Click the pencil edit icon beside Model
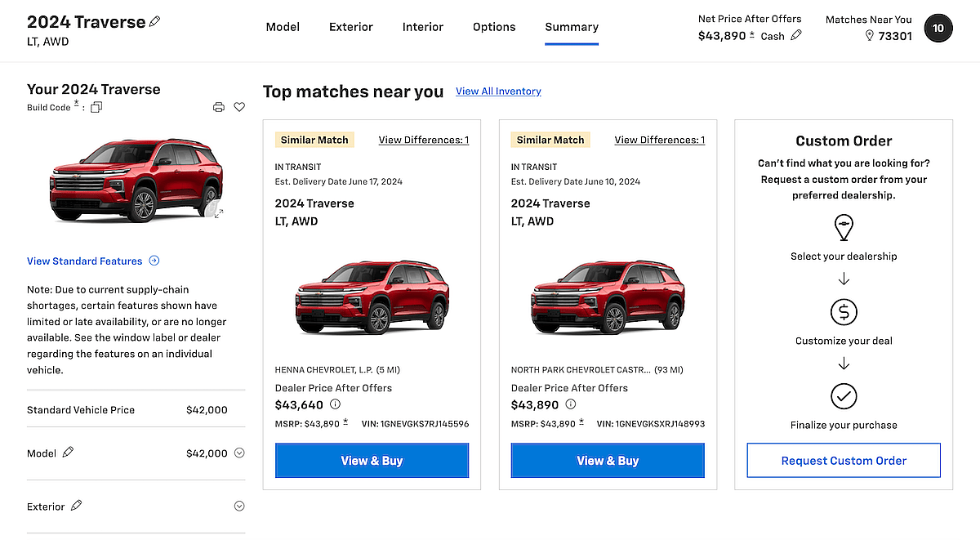This screenshot has width=980, height=540. pos(68,452)
